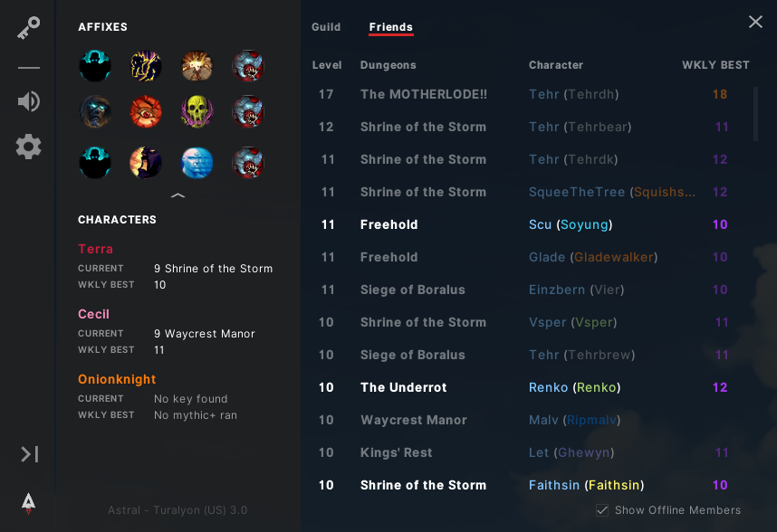Toggle the Show Offline Members checkbox
Viewport: 777px width, 532px height.
point(602,510)
